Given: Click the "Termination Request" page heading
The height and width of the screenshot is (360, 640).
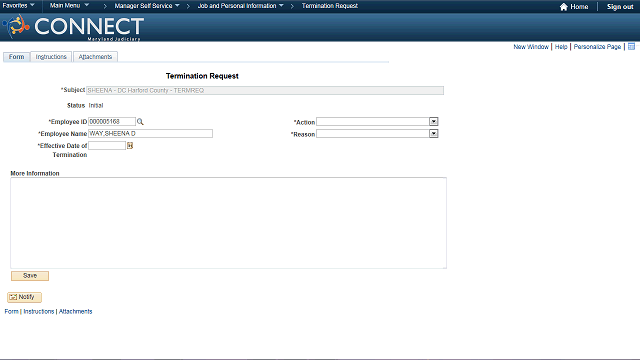Looking at the screenshot, I should pos(202,76).
